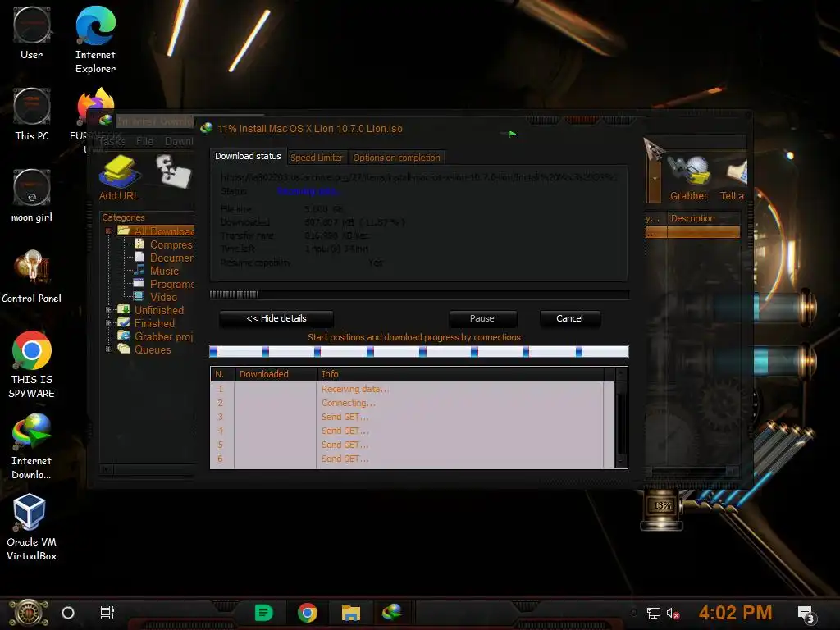Viewport: 840px width, 630px height.
Task: Open Internet Download Manager desktop shortcut
Action: tap(32, 447)
